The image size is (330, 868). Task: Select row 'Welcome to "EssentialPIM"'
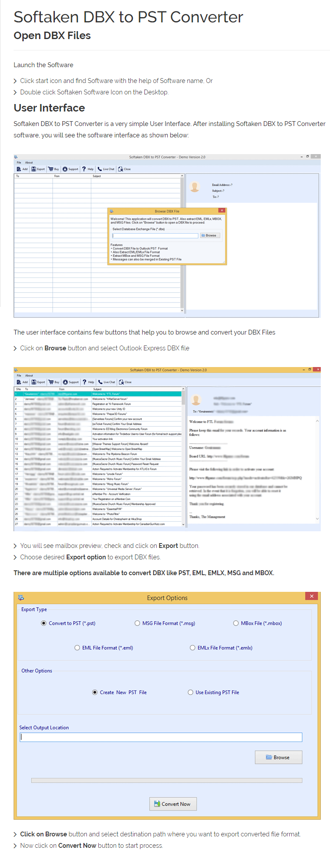(98, 509)
